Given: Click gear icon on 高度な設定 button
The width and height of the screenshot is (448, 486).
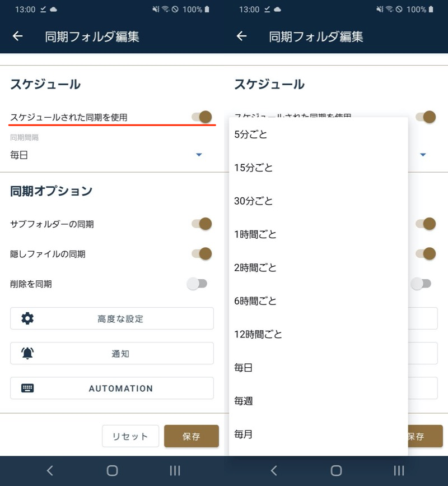Looking at the screenshot, I should 27,318.
